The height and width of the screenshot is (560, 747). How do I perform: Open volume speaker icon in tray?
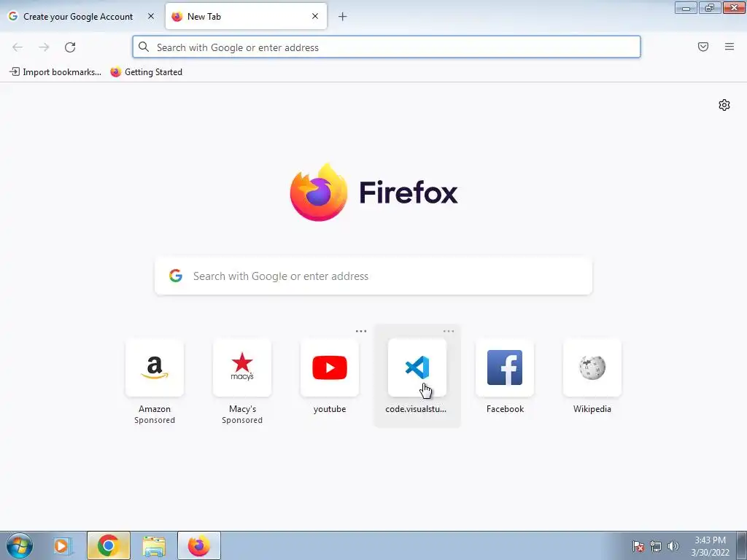(673, 546)
